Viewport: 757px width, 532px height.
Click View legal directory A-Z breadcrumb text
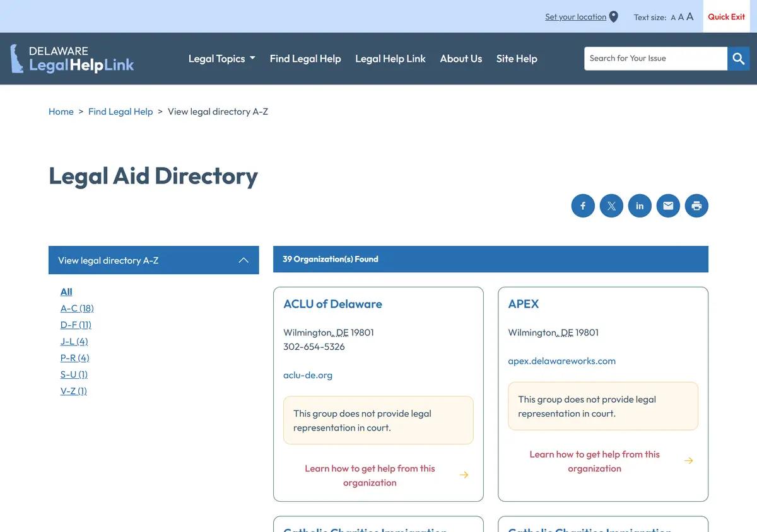pos(218,112)
